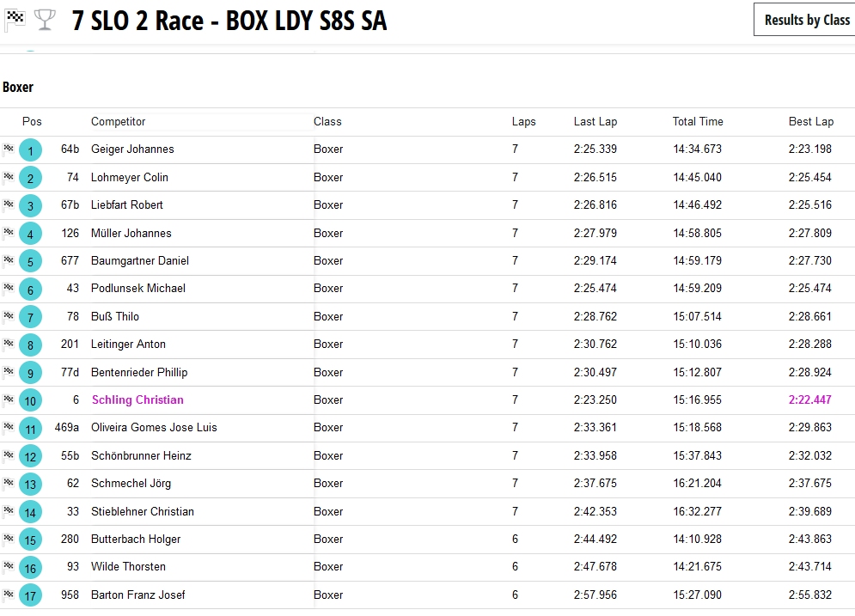Click position 5 badge for Baumgartner Daniel
This screenshot has height=616, width=855.
coord(30,261)
